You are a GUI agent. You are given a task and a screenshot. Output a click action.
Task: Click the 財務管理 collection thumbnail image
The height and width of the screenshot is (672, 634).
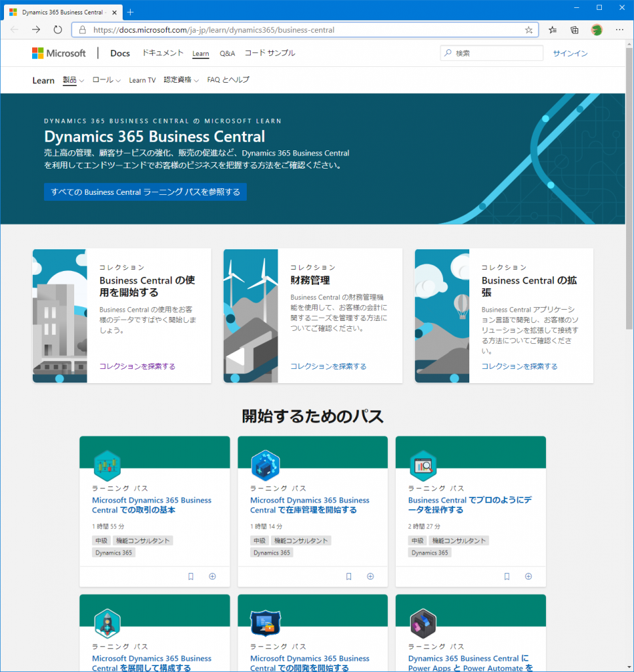[251, 316]
